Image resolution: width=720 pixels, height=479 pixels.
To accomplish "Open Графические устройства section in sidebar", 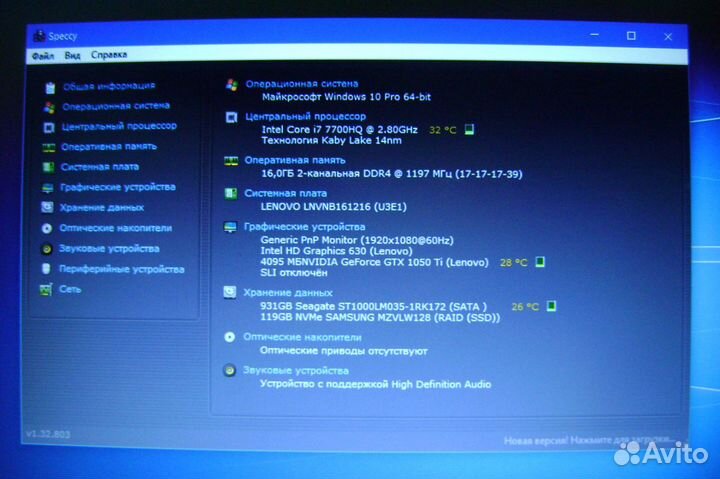I will click(x=118, y=187).
